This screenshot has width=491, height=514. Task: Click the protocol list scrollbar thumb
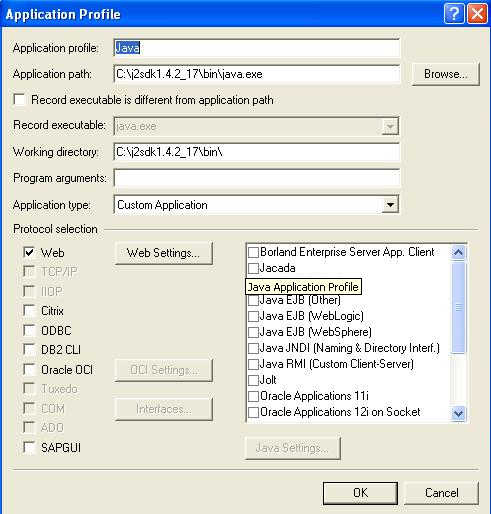(x=458, y=307)
